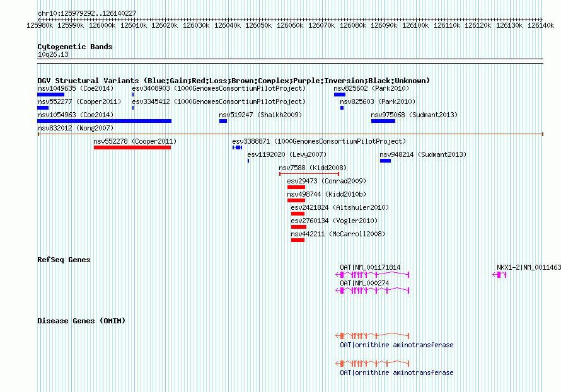Click the 125980k ruler label

(x=40, y=25)
